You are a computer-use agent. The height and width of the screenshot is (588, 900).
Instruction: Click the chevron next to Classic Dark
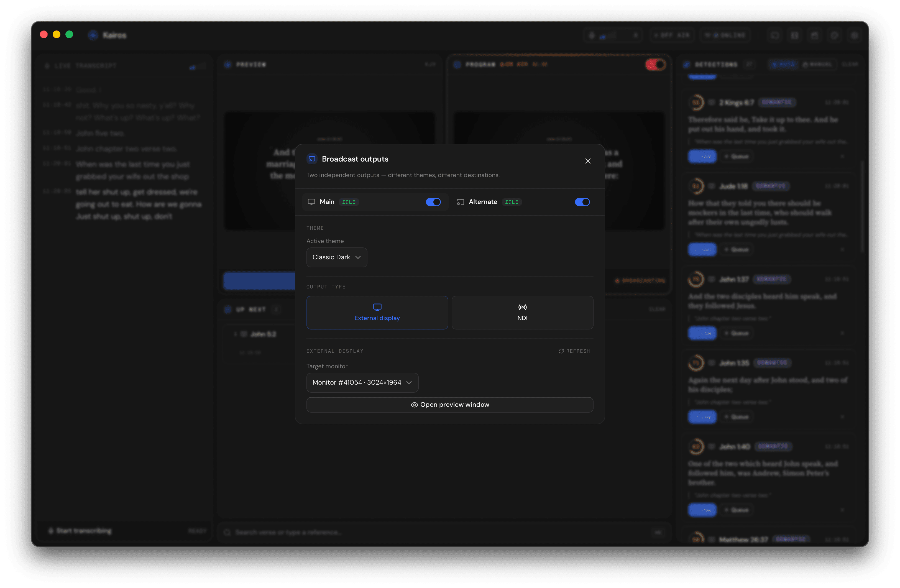pyautogui.click(x=358, y=257)
